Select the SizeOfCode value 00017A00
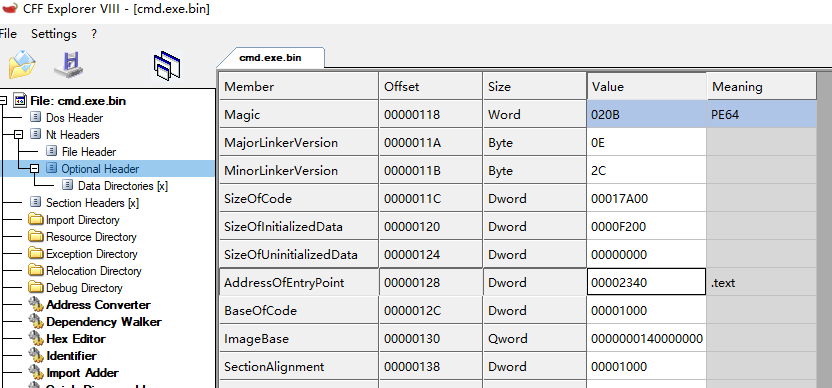Image resolution: width=832 pixels, height=388 pixels. 646,199
